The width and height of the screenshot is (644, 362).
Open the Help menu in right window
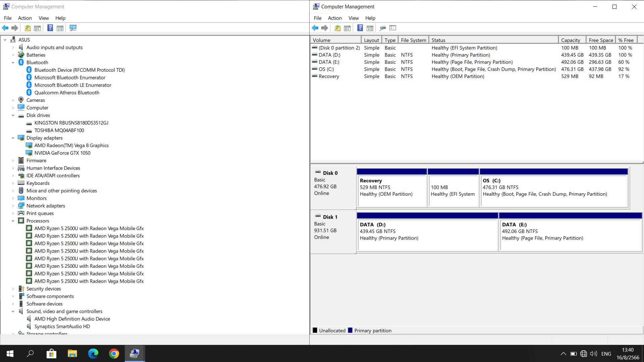pos(370,18)
